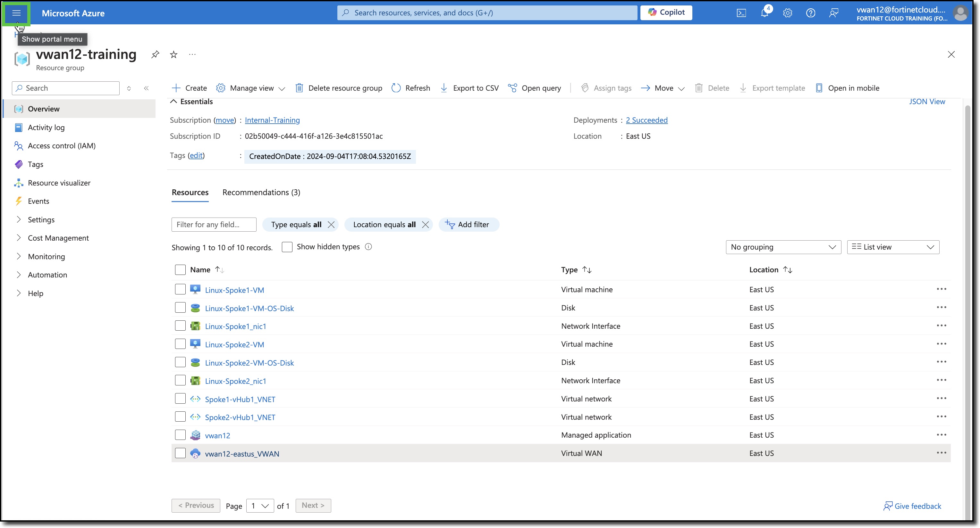Image resolution: width=980 pixels, height=528 pixels.
Task: Open Cloud Shell icon in header
Action: [x=741, y=13]
